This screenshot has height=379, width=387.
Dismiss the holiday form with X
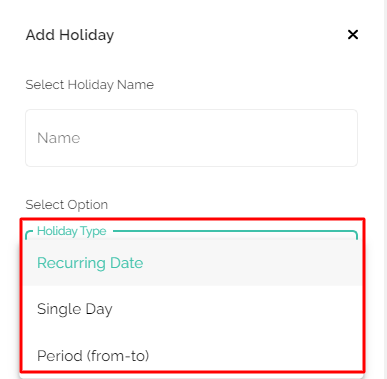tap(353, 35)
